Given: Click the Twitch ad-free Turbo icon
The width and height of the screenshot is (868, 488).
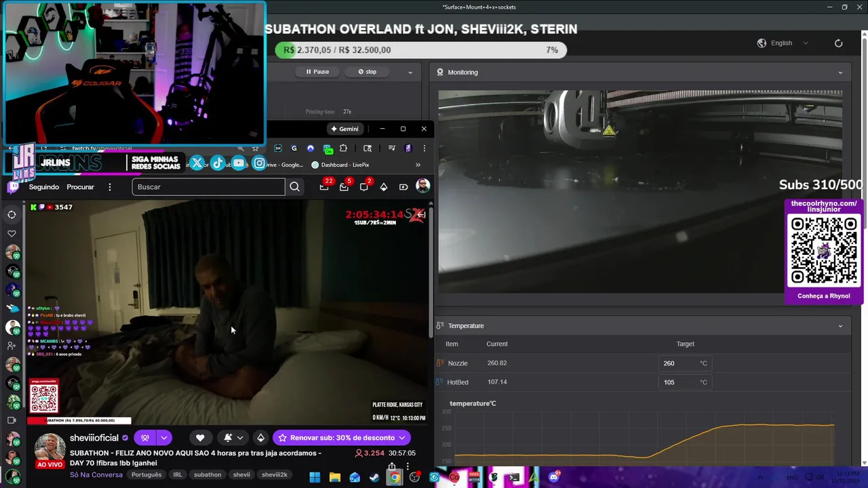Looking at the screenshot, I should click(403, 187).
